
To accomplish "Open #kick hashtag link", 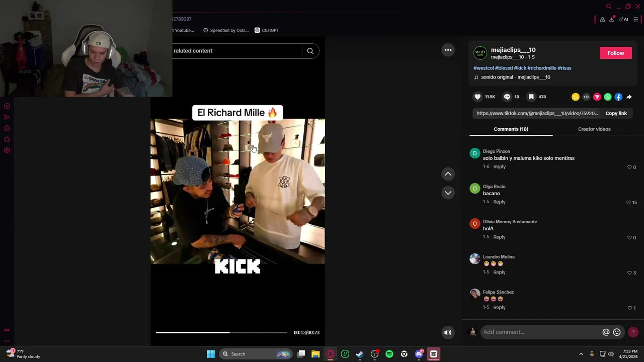I will (520, 68).
